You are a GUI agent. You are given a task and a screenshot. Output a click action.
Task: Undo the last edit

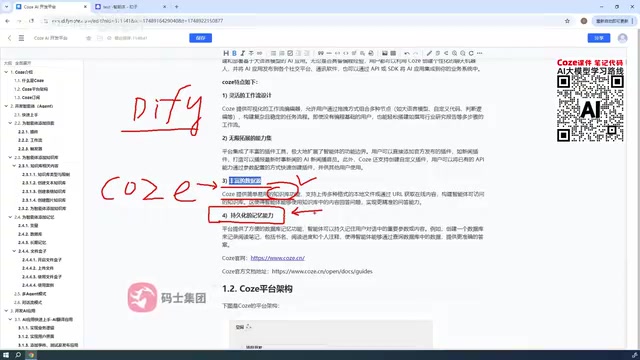click(x=407, y=53)
